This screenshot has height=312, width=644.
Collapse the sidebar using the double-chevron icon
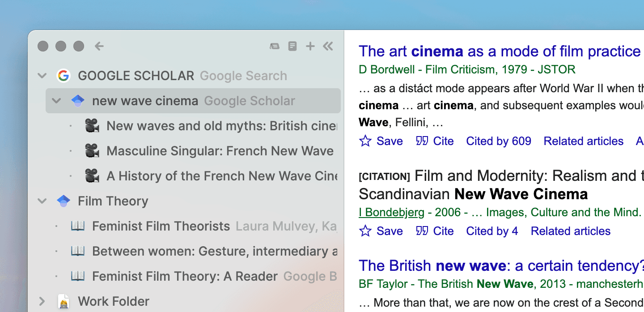[x=328, y=46]
